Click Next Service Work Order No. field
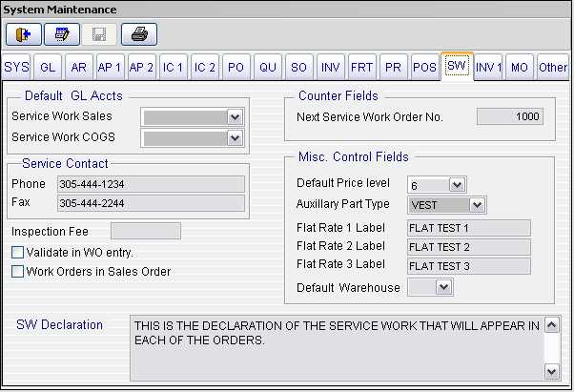Viewport: 574px width, 392px height. point(510,116)
